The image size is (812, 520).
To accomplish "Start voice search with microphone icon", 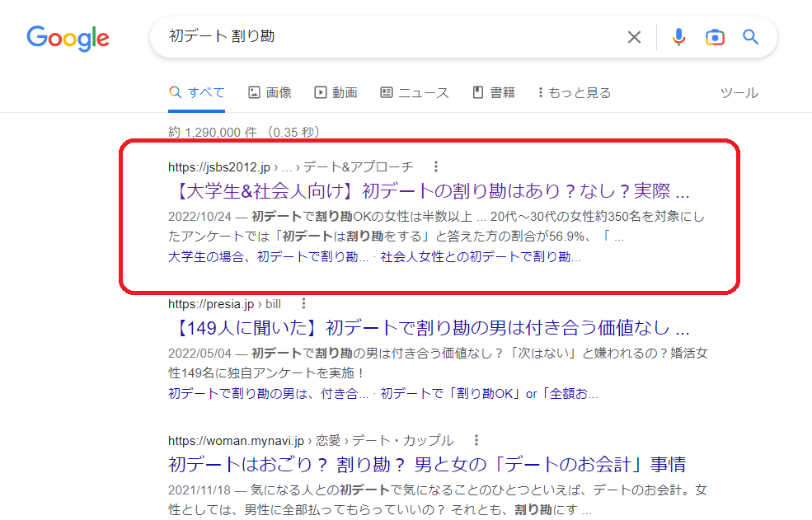I will [x=678, y=37].
